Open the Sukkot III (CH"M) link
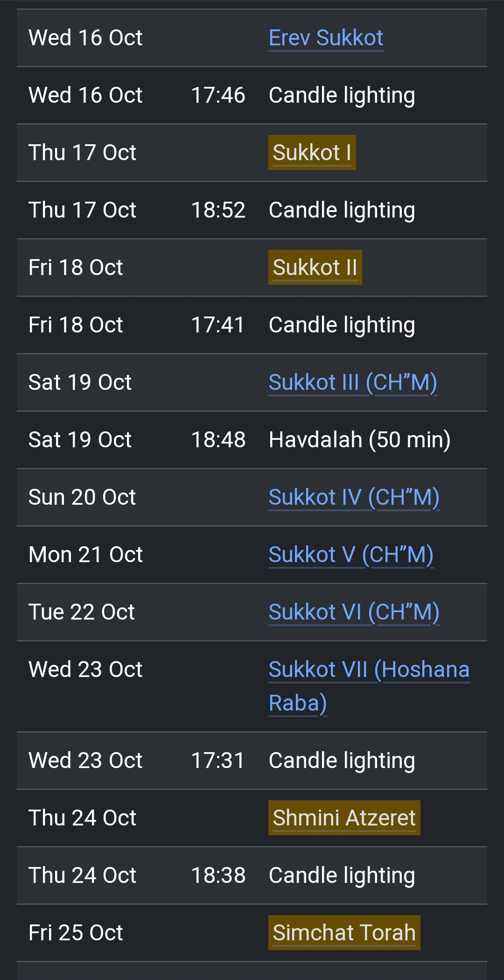This screenshot has height=980, width=504. (x=353, y=382)
